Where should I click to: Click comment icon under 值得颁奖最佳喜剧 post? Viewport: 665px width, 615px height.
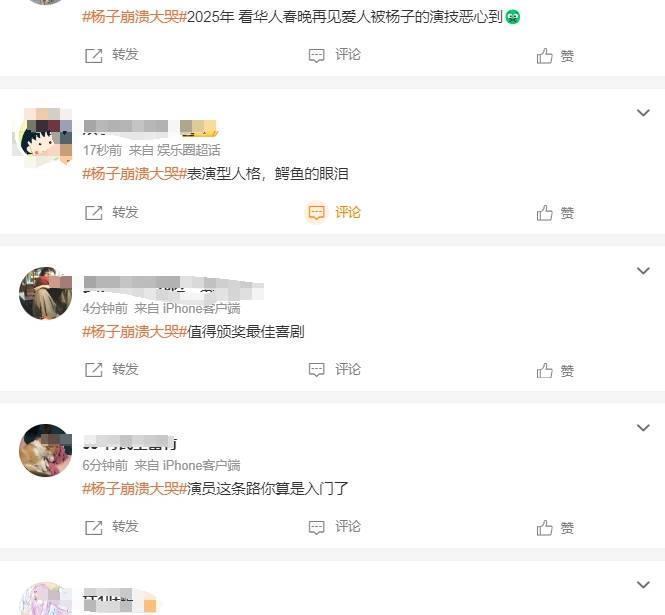[316, 370]
